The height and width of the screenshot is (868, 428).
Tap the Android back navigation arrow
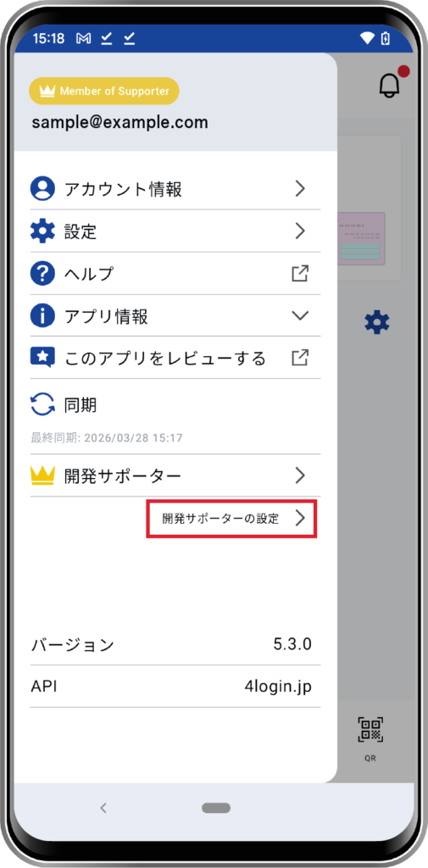103,808
